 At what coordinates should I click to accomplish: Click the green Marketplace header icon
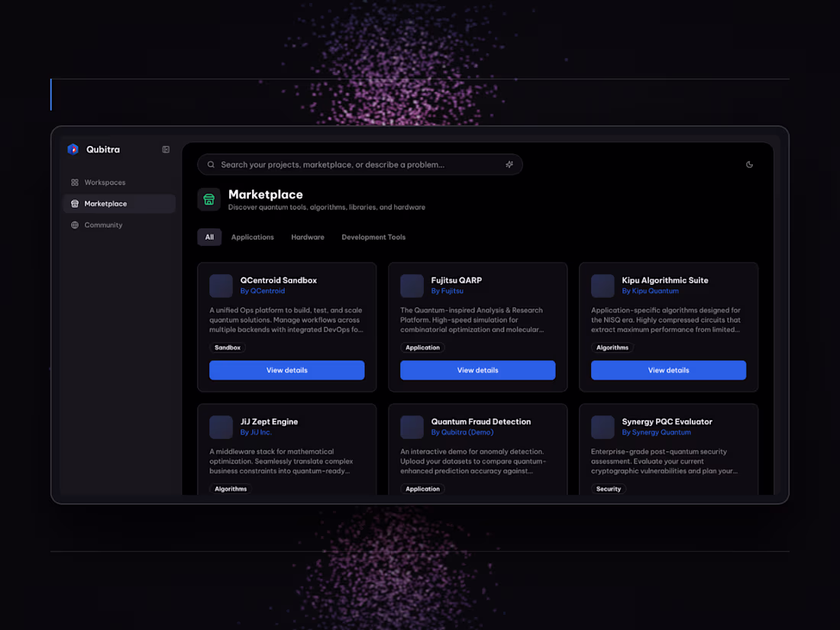(x=209, y=200)
